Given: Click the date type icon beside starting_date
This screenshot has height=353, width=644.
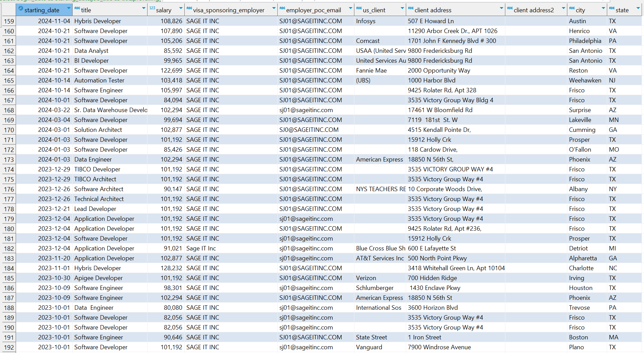Looking at the screenshot, I should coord(20,9).
